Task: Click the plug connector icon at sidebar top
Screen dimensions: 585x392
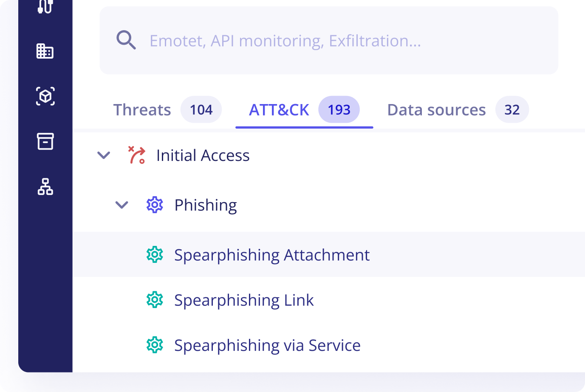Action: point(45,6)
